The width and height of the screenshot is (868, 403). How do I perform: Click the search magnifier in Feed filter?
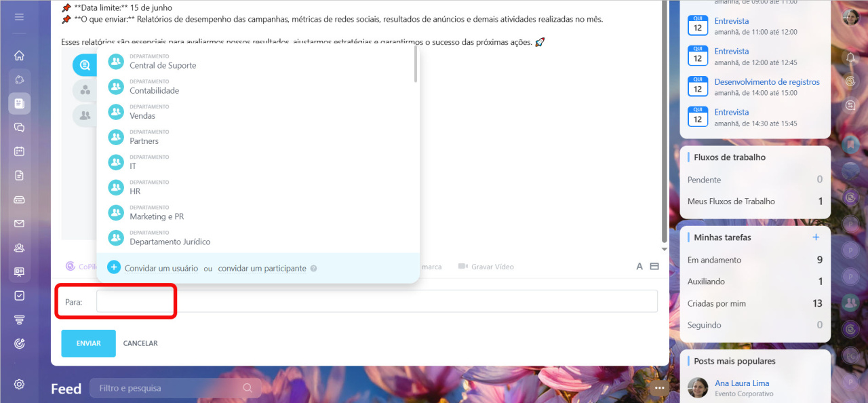point(248,388)
